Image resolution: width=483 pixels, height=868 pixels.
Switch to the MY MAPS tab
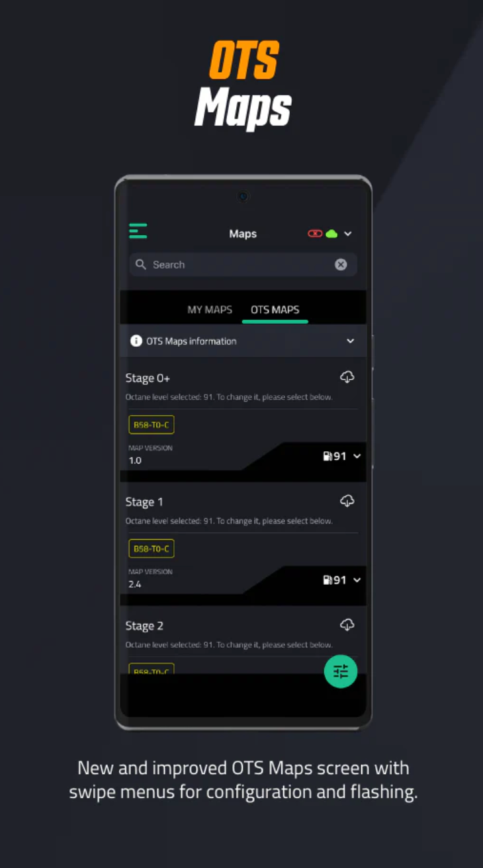210,310
